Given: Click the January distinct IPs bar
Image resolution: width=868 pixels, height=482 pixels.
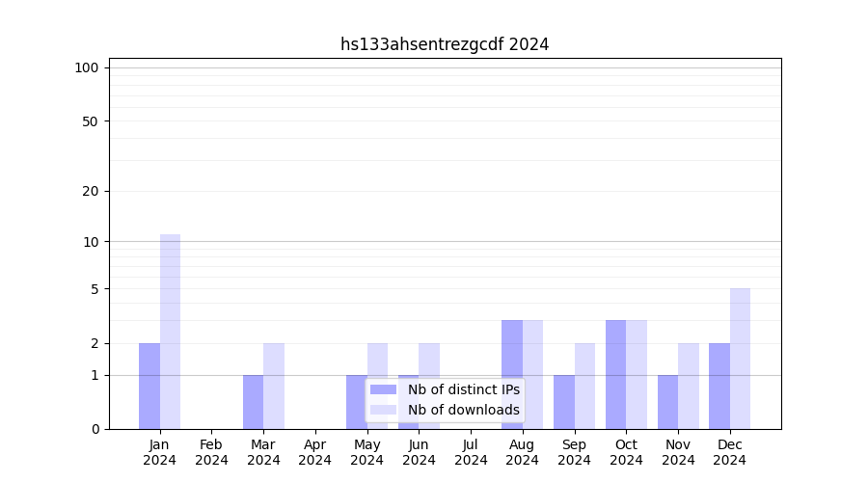Looking at the screenshot, I should (x=149, y=386).
